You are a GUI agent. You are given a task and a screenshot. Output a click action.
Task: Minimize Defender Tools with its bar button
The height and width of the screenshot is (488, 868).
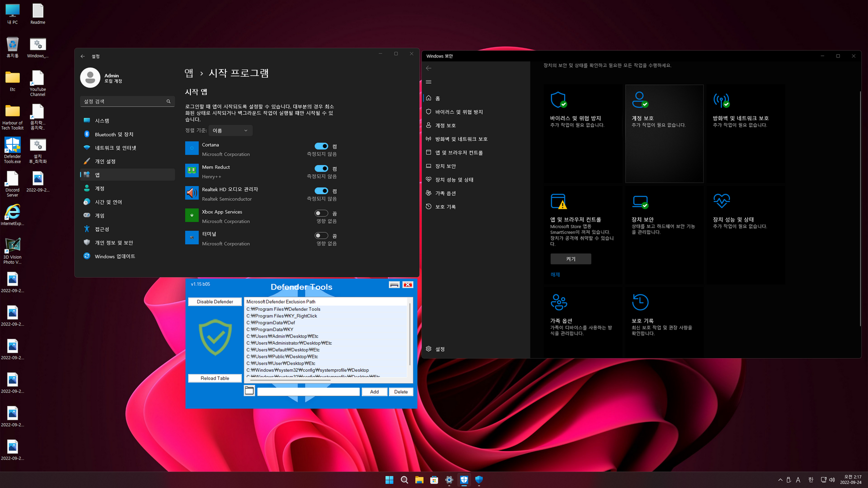[x=394, y=285]
